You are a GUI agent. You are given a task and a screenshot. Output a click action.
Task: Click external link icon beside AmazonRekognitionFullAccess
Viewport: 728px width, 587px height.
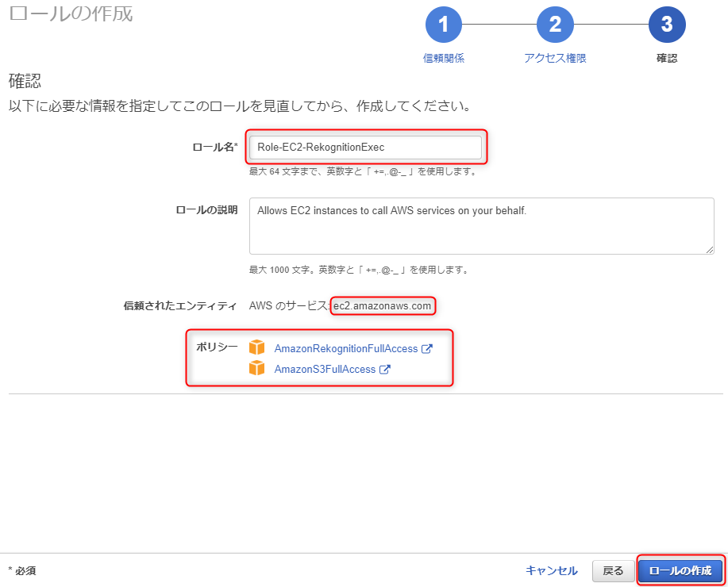426,348
